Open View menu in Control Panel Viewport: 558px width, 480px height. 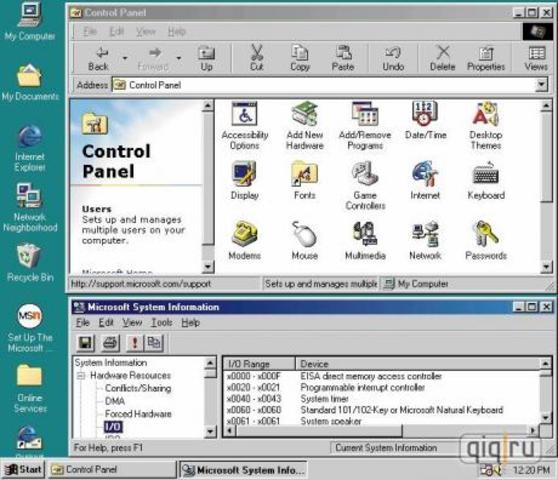pos(146,32)
